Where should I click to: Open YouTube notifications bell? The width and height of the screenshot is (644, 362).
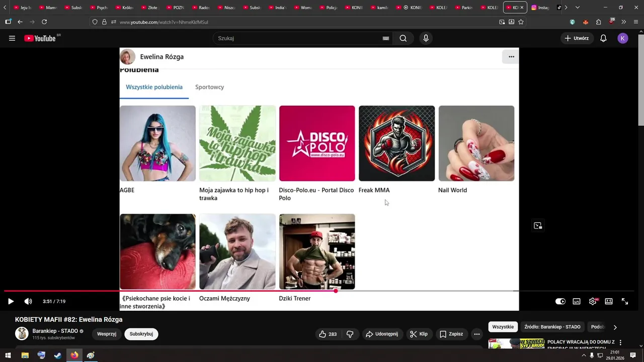[603, 38]
